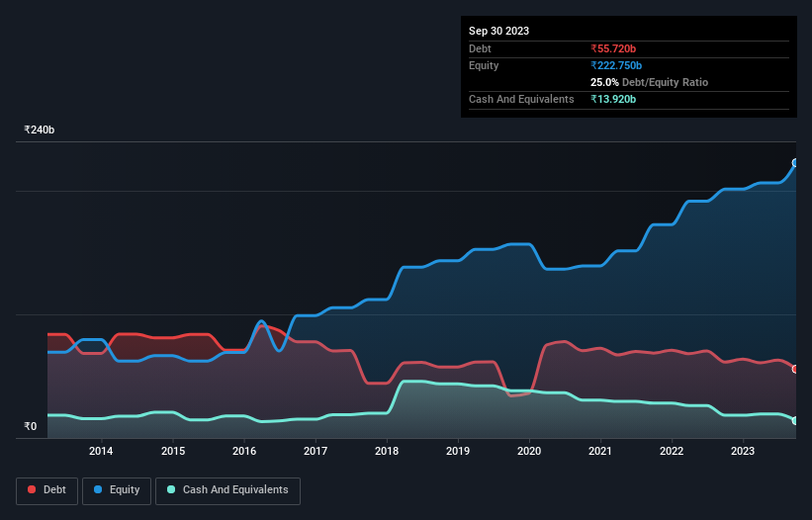The height and width of the screenshot is (520, 812).
Task: Click the 2015 x-axis label
Action: (173, 451)
